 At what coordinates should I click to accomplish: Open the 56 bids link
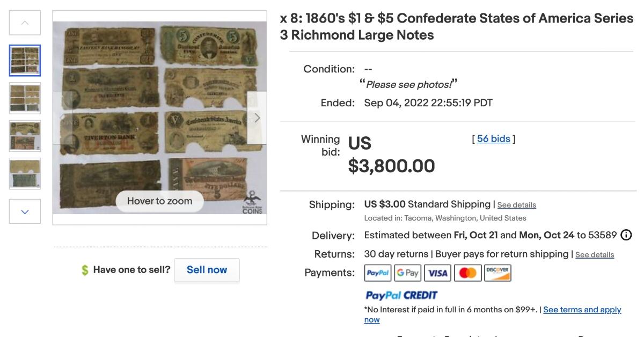pyautogui.click(x=494, y=139)
